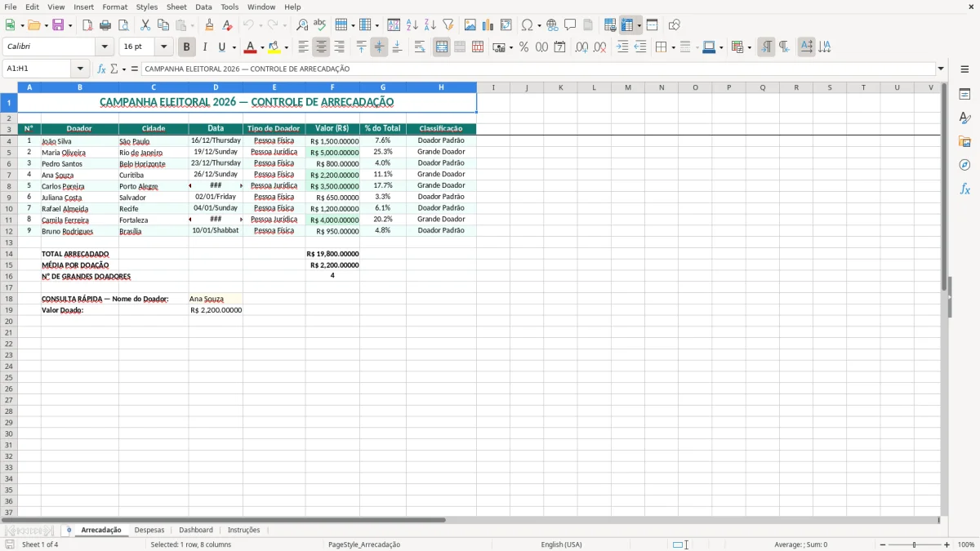The width and height of the screenshot is (980, 551).
Task: Sort ascending A to Z
Action: point(412,25)
